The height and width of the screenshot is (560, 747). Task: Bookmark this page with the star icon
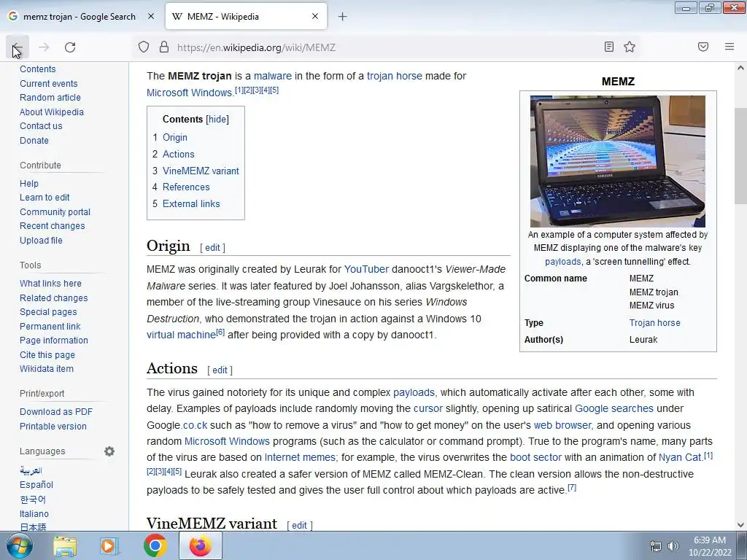[630, 47]
